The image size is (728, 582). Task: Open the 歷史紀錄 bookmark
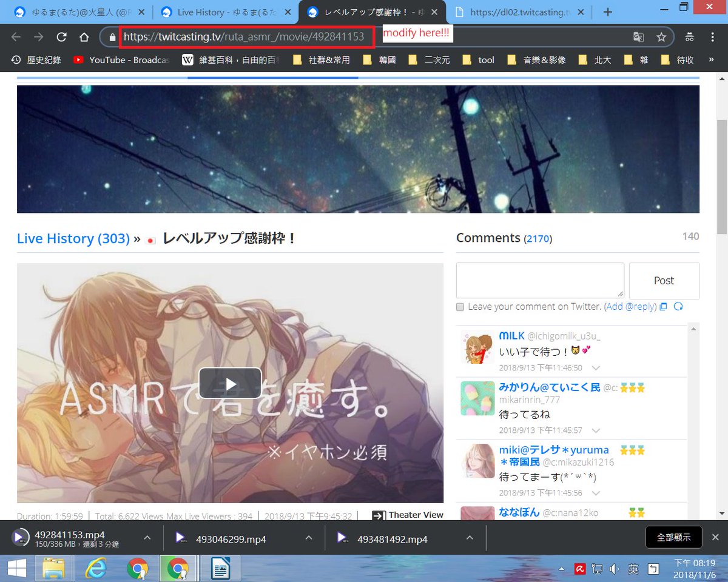click(36, 60)
